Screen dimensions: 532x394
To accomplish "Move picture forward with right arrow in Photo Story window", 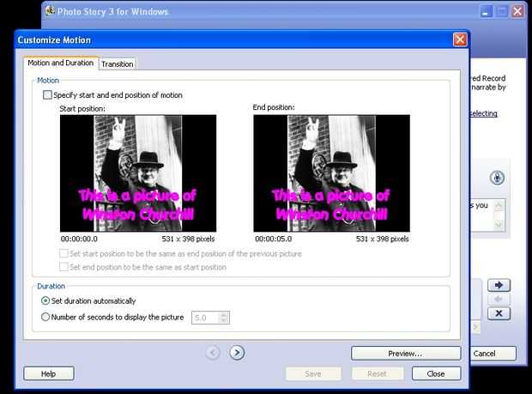I will tap(499, 285).
